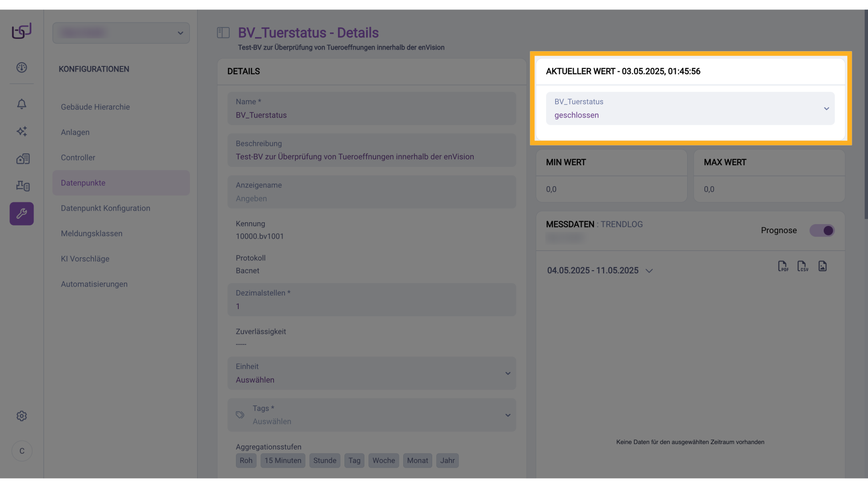Open the buildings icon in sidebar
The height and width of the screenshot is (488, 868).
coord(23,159)
